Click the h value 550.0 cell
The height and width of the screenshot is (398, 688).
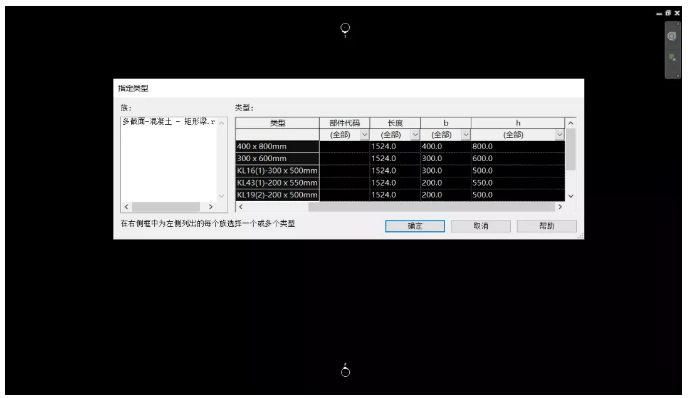(518, 183)
